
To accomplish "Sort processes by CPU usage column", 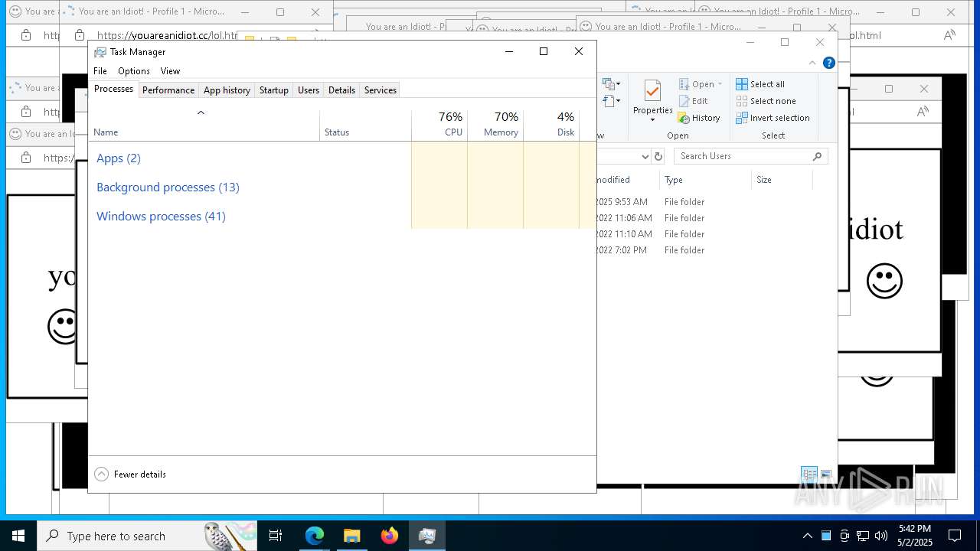I will click(x=439, y=126).
